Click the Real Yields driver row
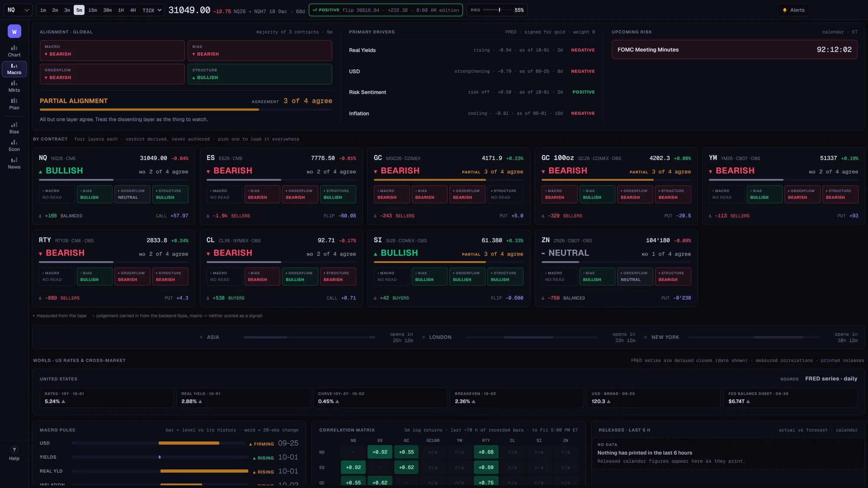Image resolution: width=868 pixels, height=488 pixels. click(x=472, y=50)
